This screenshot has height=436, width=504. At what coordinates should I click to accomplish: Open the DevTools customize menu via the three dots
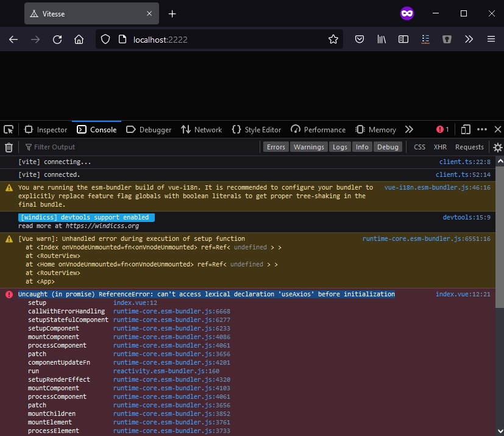[x=482, y=129]
